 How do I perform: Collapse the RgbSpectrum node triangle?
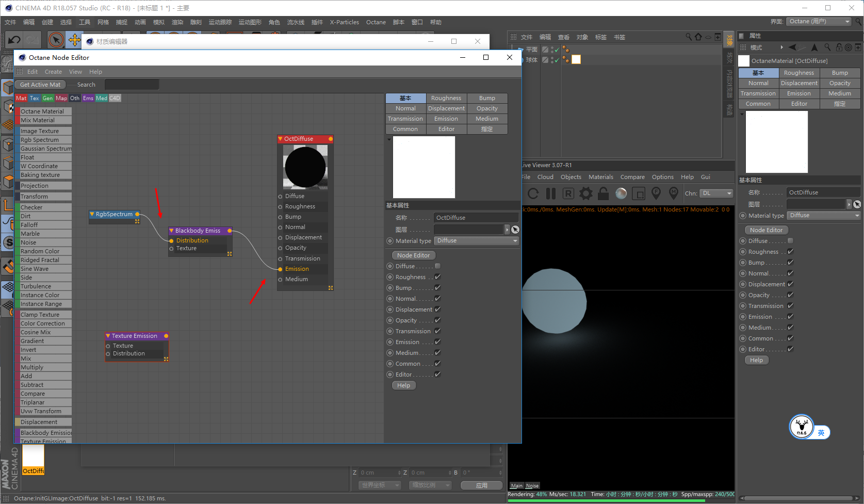coord(92,214)
